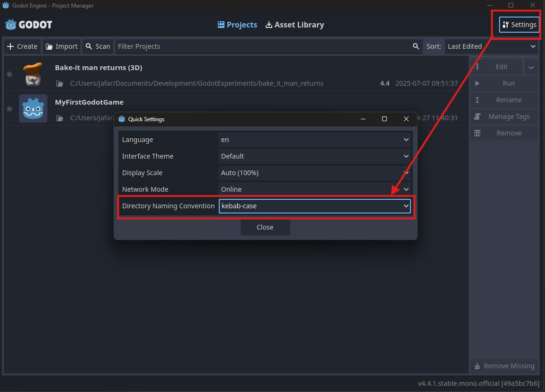Image resolution: width=545 pixels, height=392 pixels.
Task: Favorite the Bake-it man returns project
Action: pos(10,74)
